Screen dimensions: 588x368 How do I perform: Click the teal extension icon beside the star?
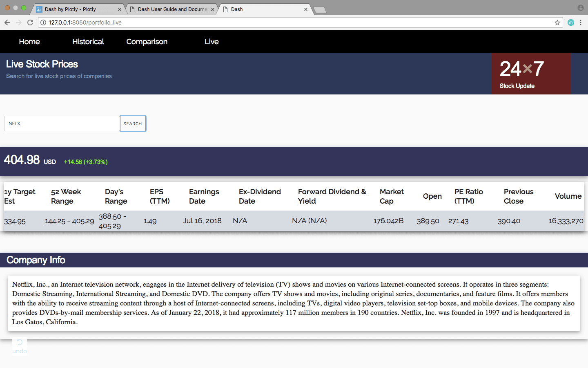[x=571, y=22]
